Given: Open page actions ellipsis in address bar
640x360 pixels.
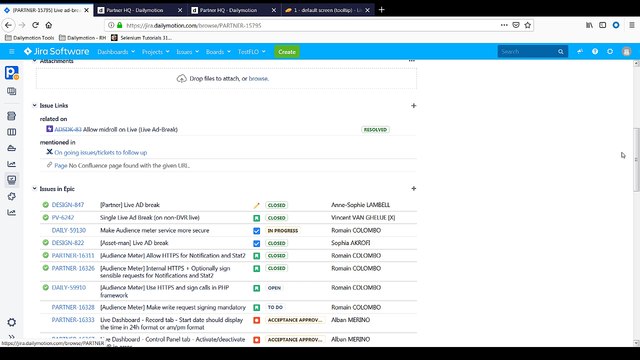Looking at the screenshot, I should coord(504,25).
